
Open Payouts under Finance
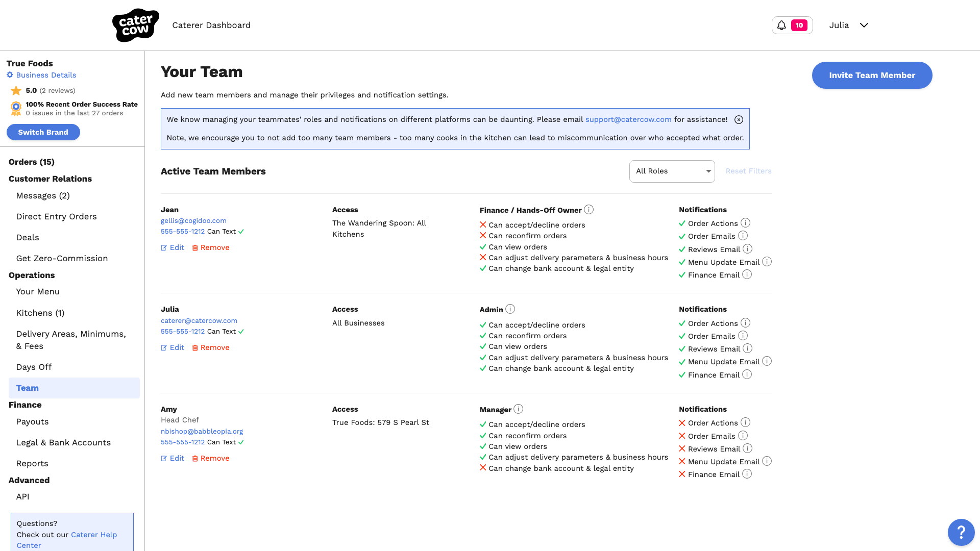point(32,421)
